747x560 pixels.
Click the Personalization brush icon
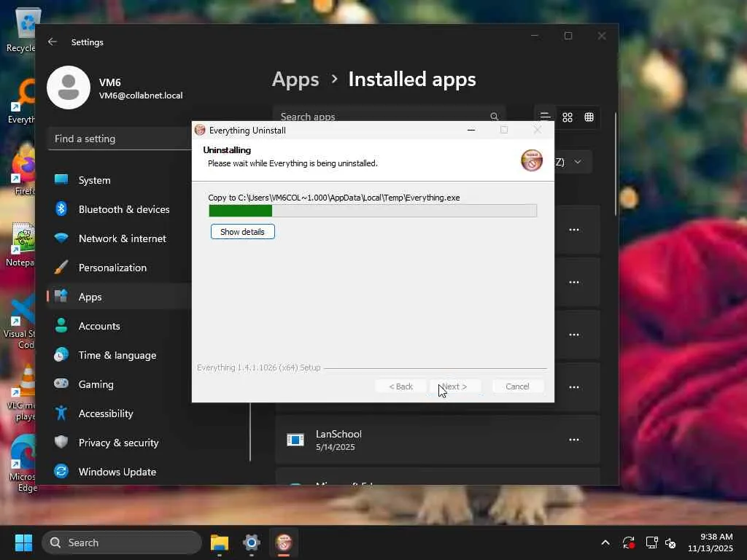(61, 267)
